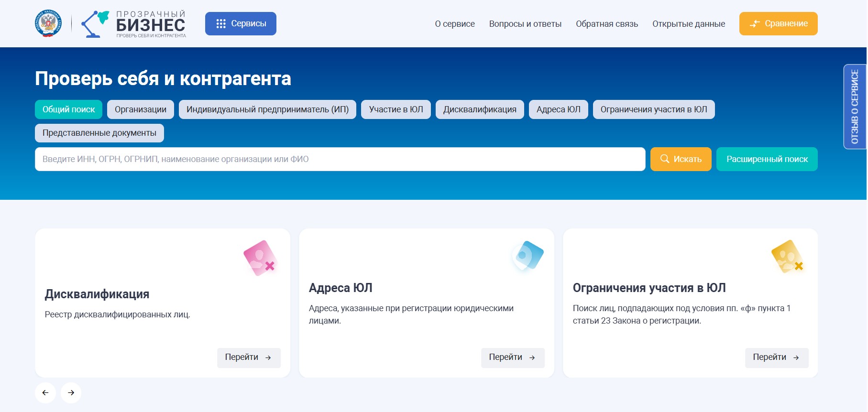Click the Ограничения участия в ЮЛ card heading
Viewport: 868px width, 412px height.
click(649, 288)
